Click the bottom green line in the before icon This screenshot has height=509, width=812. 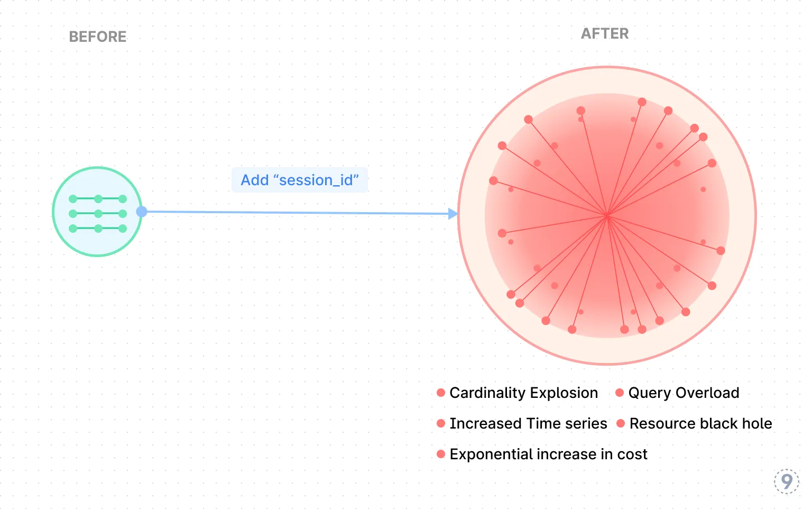click(98, 229)
